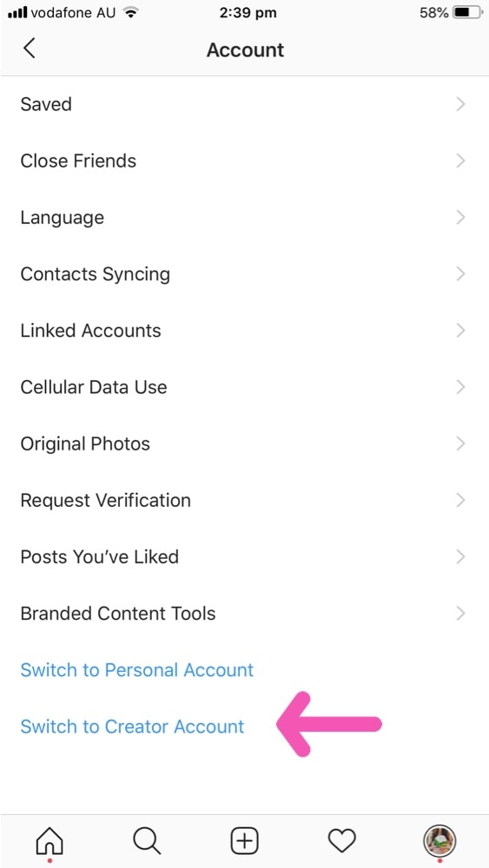Open Original Photos settings
The height and width of the screenshot is (868, 489).
point(244,444)
